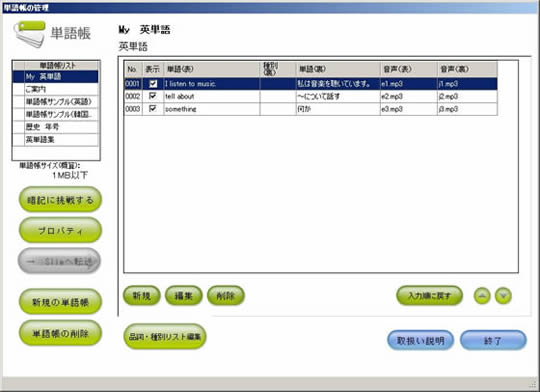Image resolution: width=540 pixels, height=392 pixels.
Task: Click the 新規 button below the table
Action: (x=142, y=295)
